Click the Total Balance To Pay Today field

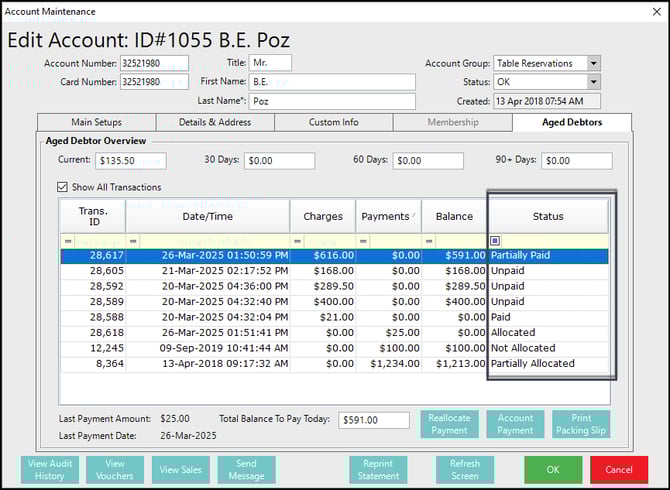[373, 421]
